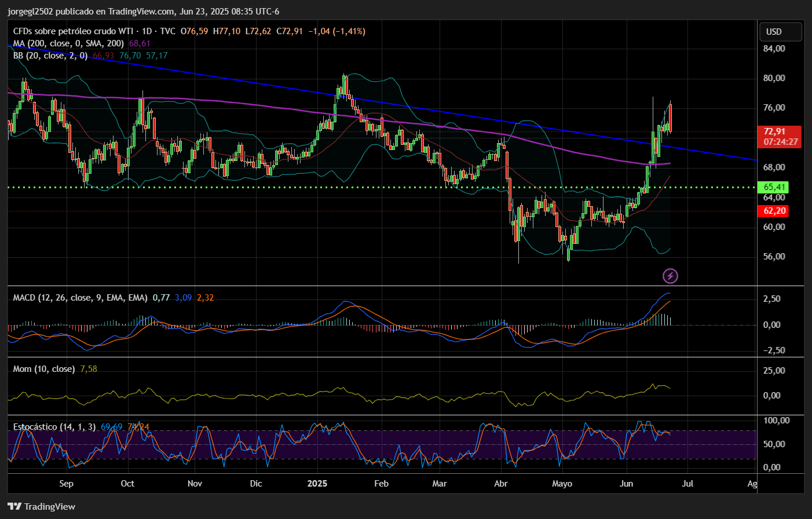
Task: Click the Jul label on time axis
Action: coord(687,484)
